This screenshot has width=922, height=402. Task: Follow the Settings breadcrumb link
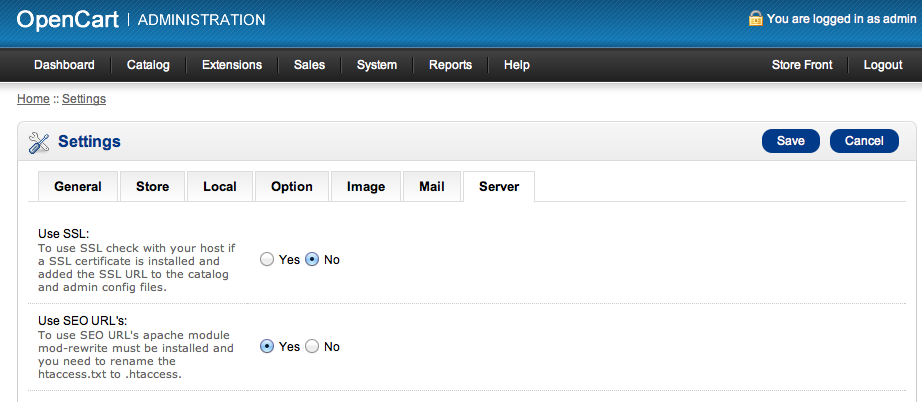coord(83,99)
